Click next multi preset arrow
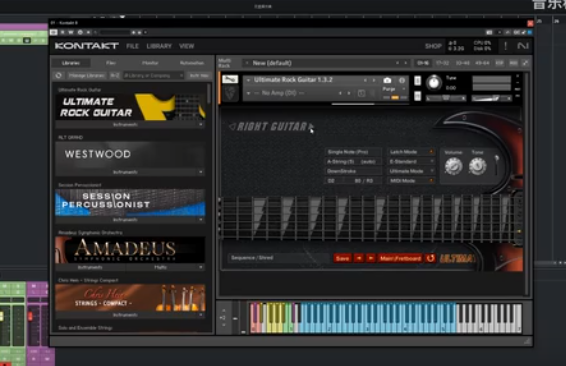This screenshot has height=366, width=566. [x=406, y=63]
